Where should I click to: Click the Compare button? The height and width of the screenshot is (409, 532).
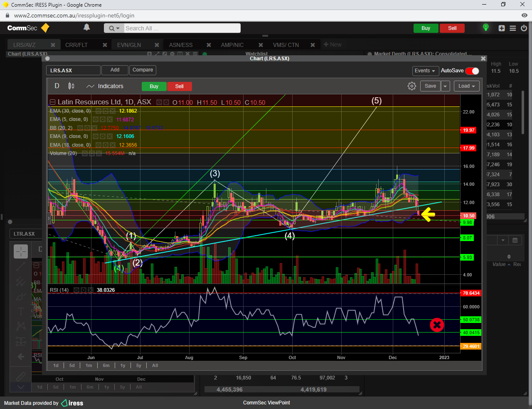point(143,70)
